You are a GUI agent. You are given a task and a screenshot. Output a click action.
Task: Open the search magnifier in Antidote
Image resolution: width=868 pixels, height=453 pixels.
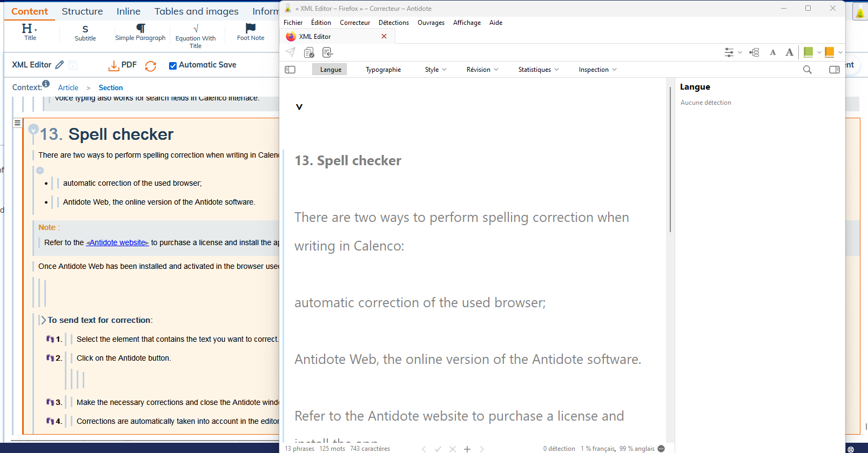(x=808, y=70)
